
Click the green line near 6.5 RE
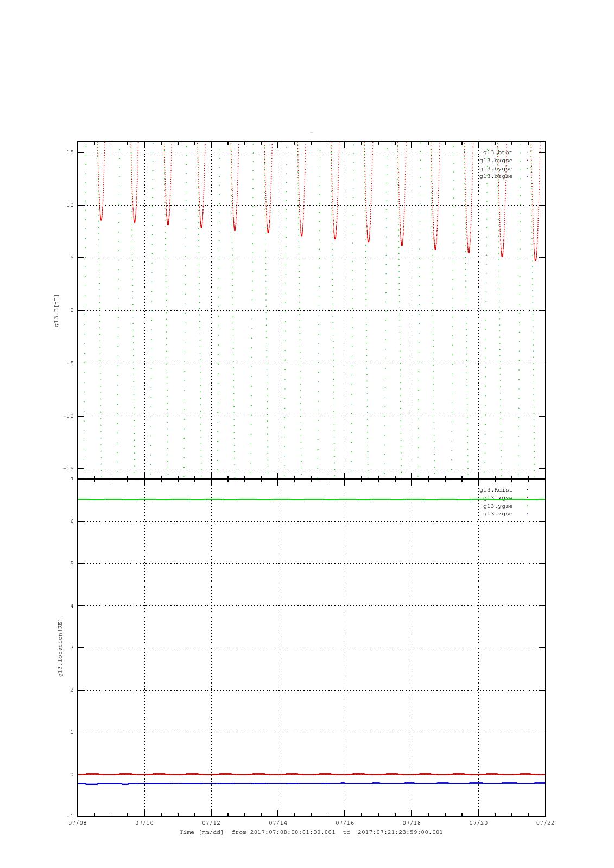[x=311, y=499]
